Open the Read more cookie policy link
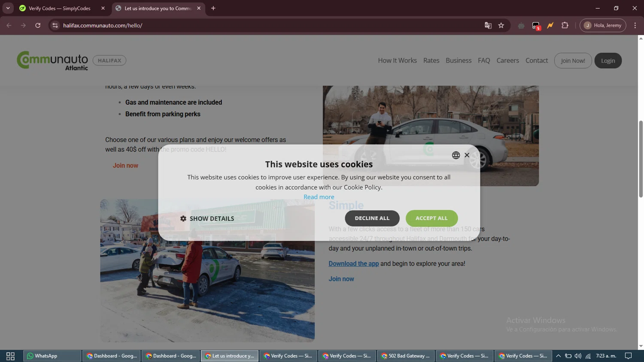This screenshot has width=644, height=362. click(319, 197)
